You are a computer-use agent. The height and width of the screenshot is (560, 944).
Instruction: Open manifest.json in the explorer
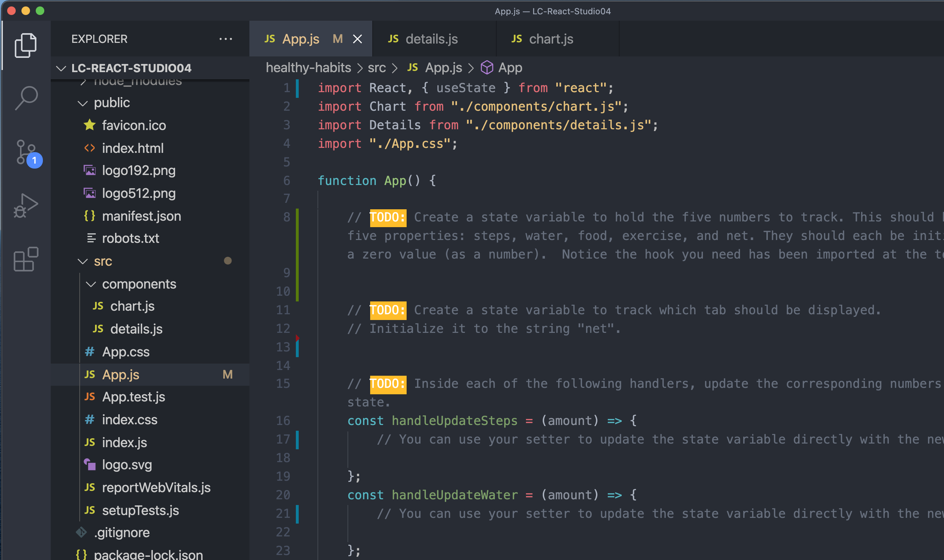141,216
